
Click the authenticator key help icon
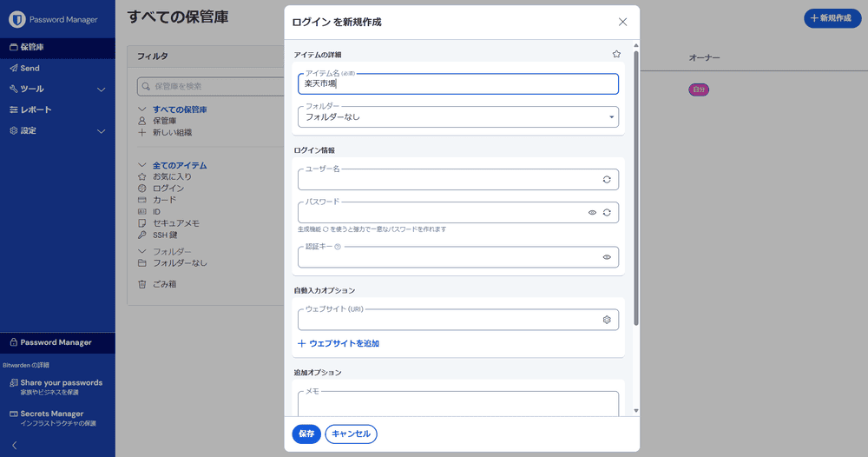click(338, 247)
